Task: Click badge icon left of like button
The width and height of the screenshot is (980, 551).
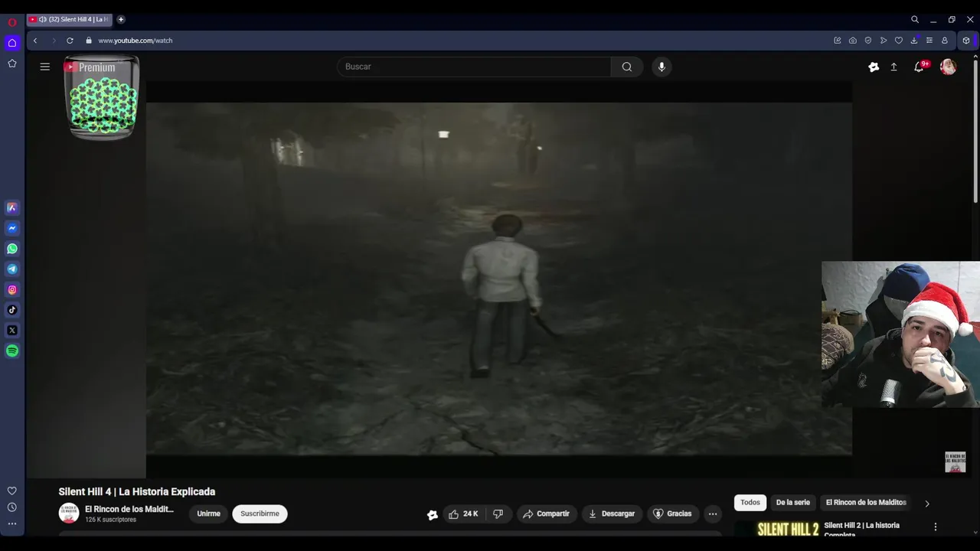Action: pos(433,515)
